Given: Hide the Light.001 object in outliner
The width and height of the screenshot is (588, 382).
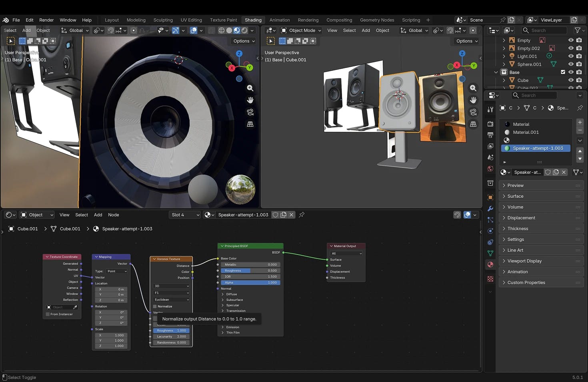Looking at the screenshot, I should (x=571, y=56).
